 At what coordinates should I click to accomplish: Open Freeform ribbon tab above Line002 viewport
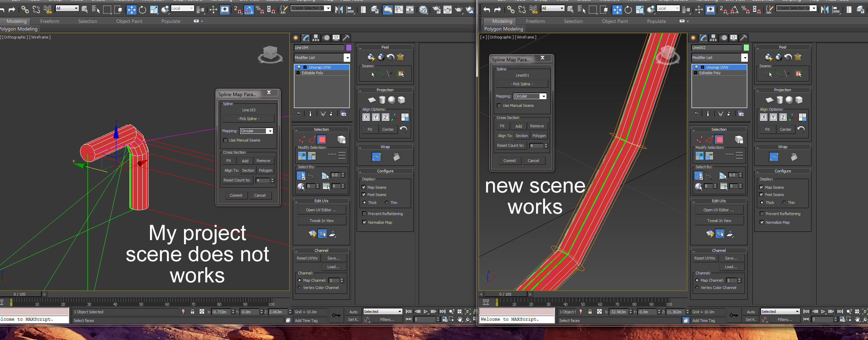coord(535,21)
